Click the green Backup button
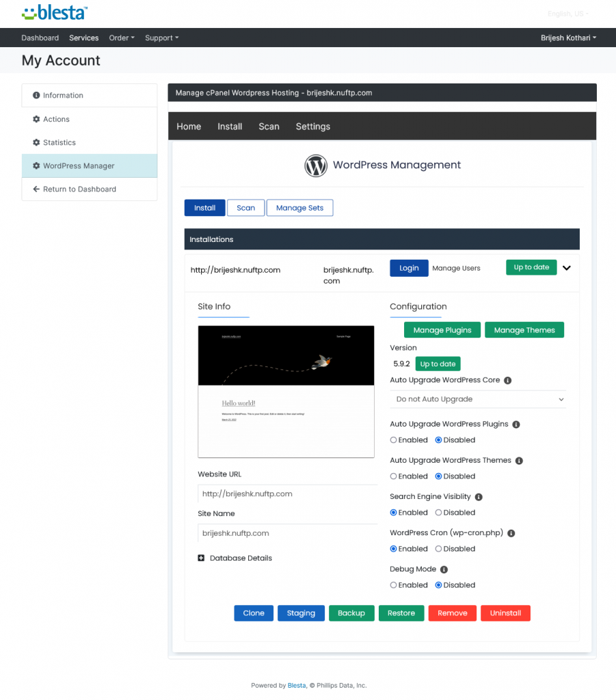This screenshot has width=616, height=700. tap(351, 613)
